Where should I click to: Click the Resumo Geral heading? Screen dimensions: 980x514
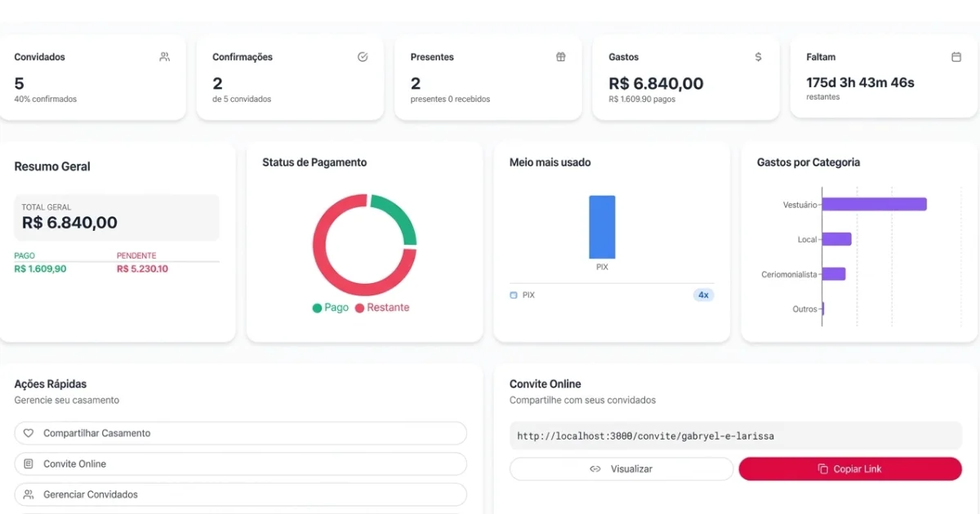(52, 166)
